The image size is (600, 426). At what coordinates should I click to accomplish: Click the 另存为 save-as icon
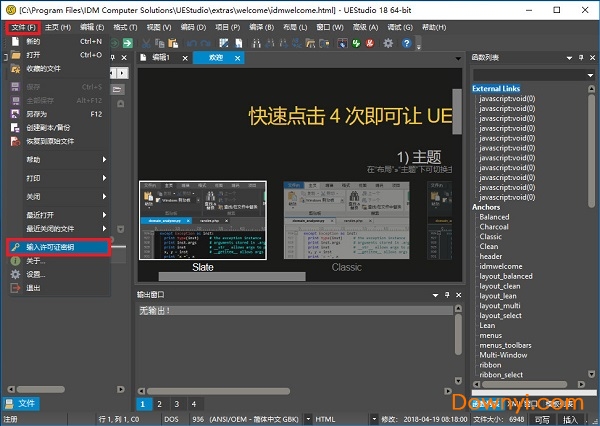pos(15,114)
